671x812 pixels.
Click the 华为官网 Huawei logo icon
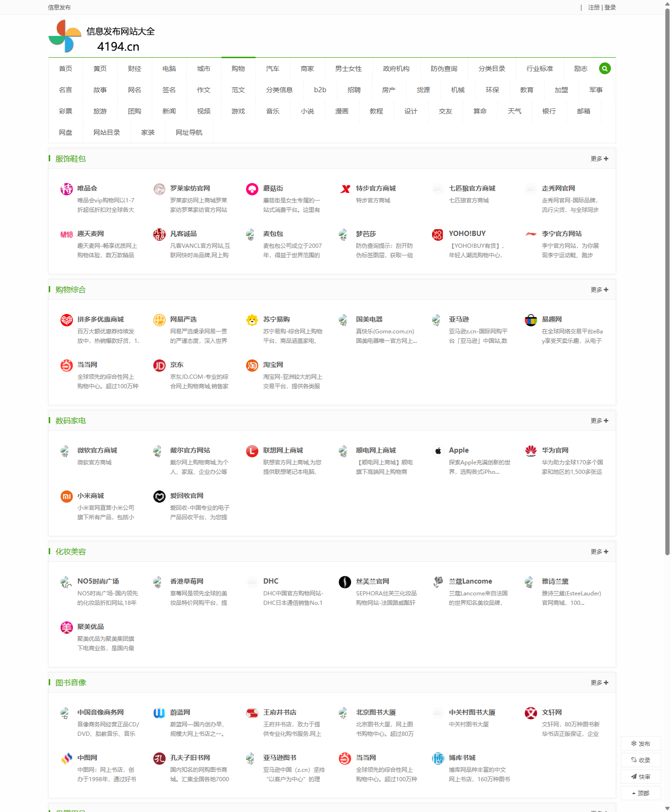point(531,451)
